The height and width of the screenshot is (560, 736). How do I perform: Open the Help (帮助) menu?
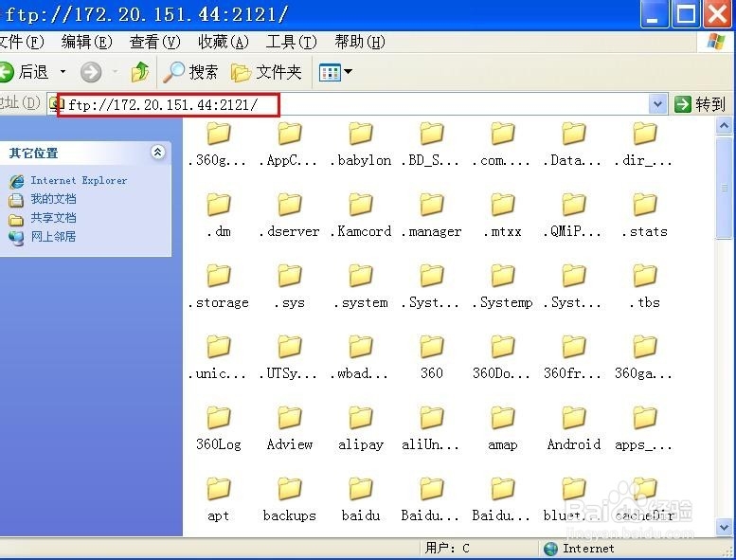360,42
